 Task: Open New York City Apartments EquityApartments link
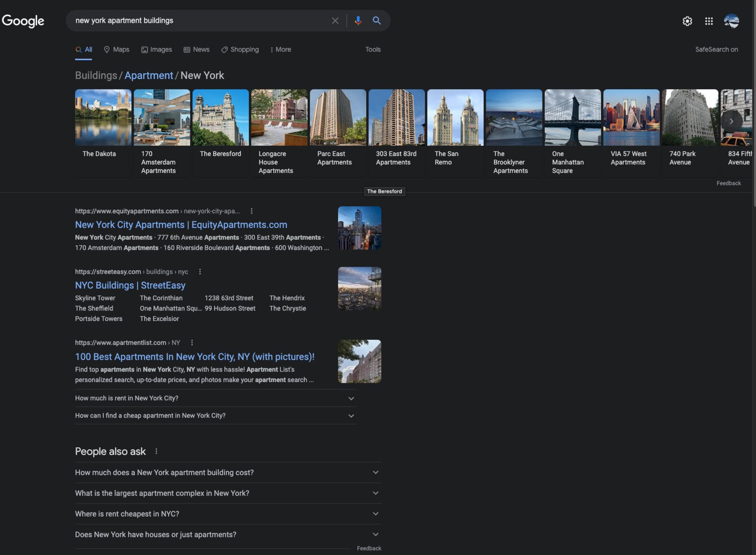click(181, 225)
